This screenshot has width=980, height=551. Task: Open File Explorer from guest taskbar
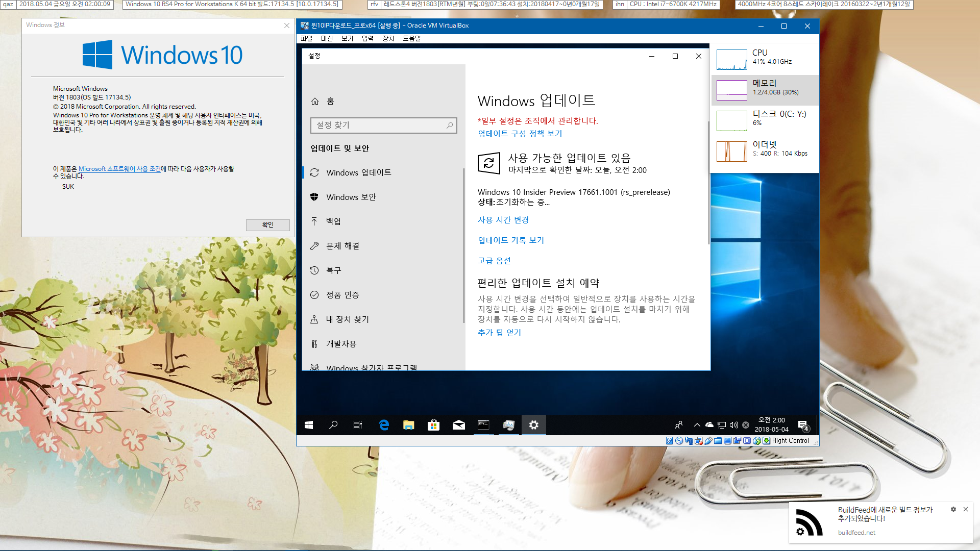point(409,425)
